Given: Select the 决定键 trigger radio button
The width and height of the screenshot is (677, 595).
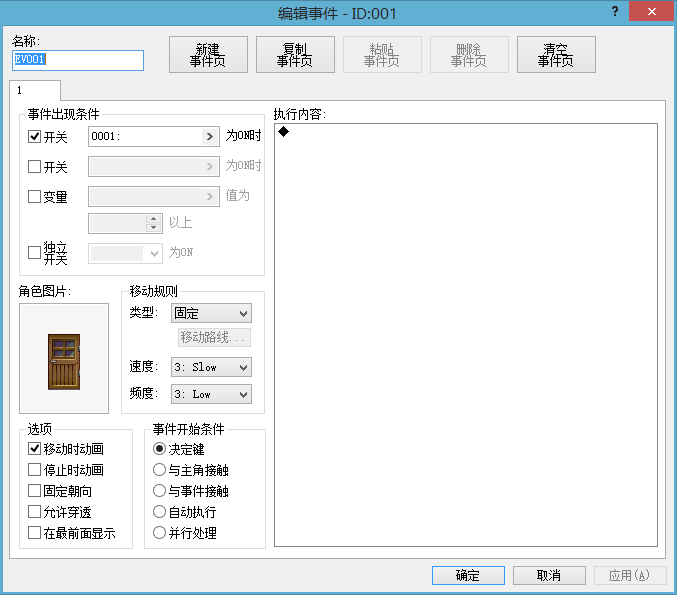Looking at the screenshot, I should click(159, 449).
